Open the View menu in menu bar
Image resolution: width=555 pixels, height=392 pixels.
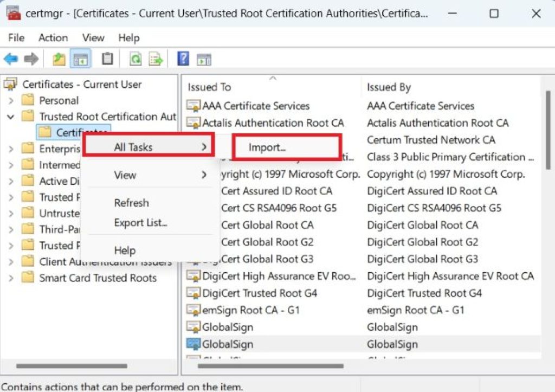tap(93, 37)
